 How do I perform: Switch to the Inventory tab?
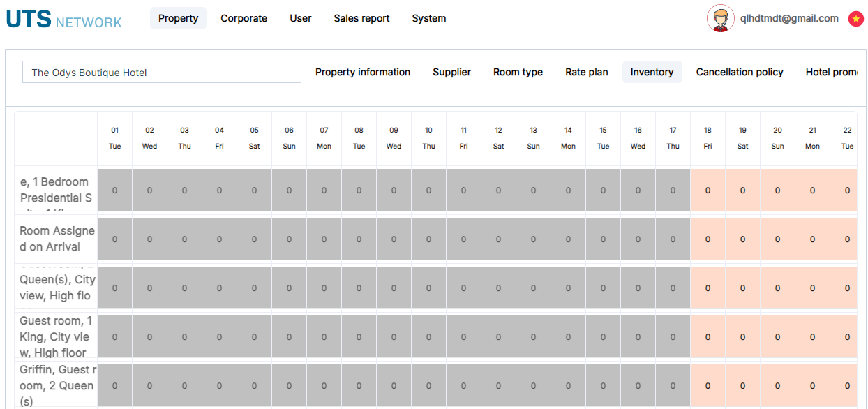coord(652,72)
